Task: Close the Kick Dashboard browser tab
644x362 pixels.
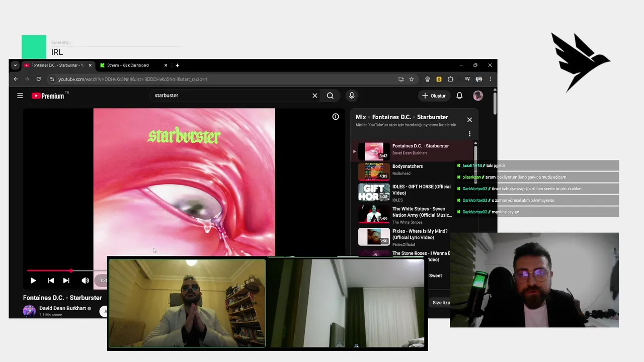Action: pos(166,65)
